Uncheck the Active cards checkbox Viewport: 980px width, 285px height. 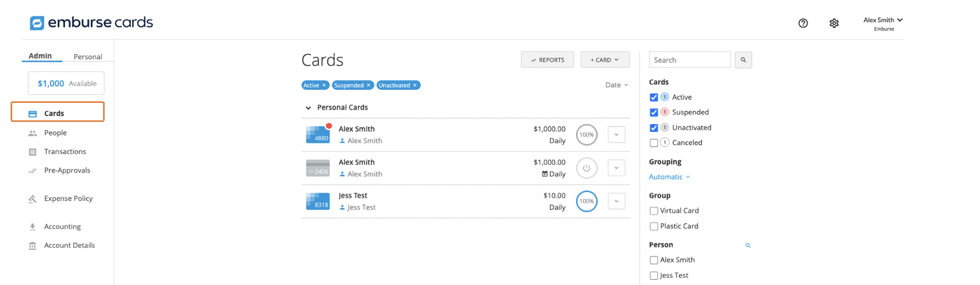tap(654, 97)
